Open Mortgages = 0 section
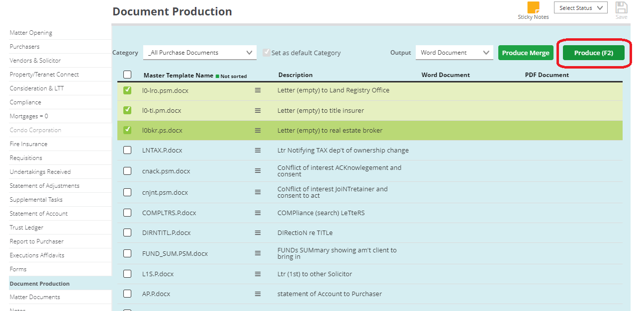 [x=29, y=116]
